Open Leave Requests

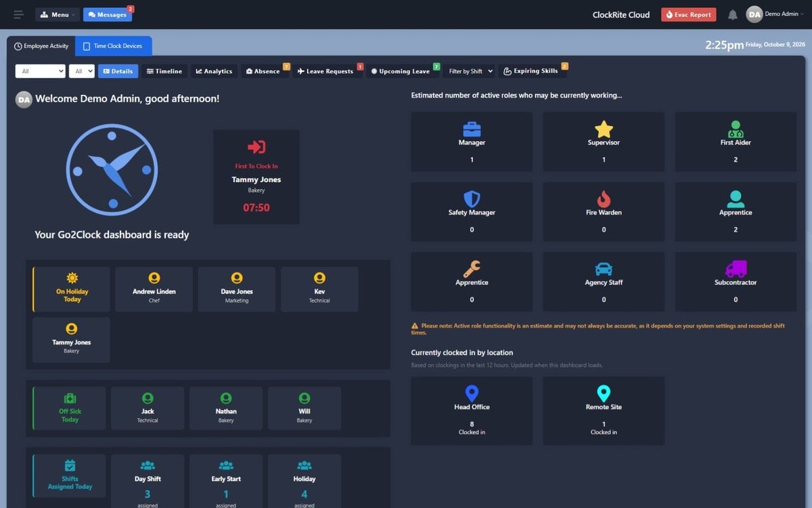325,71
